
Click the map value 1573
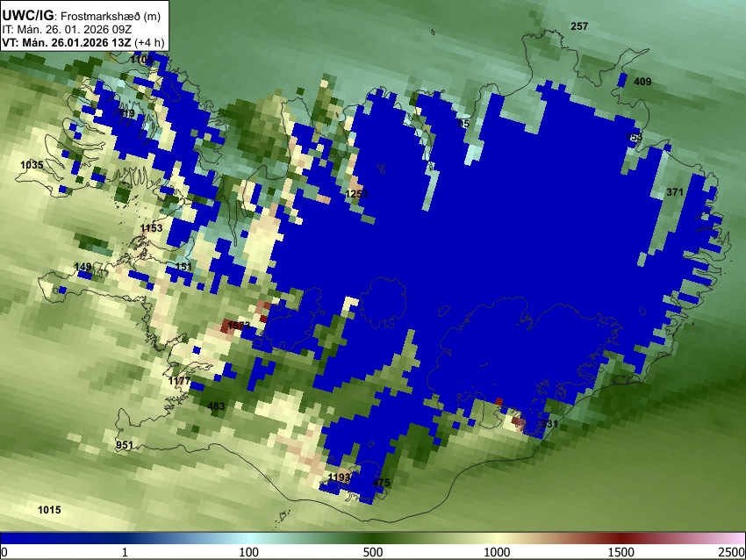coord(239,326)
